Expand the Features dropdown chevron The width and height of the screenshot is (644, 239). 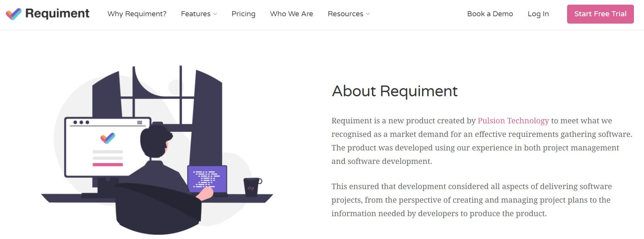click(x=215, y=14)
